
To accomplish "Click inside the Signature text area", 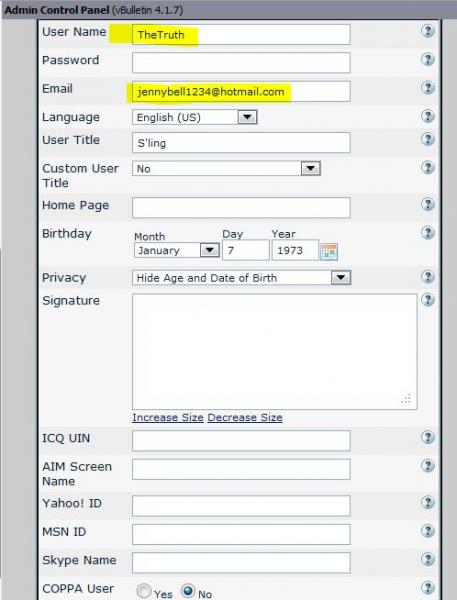I will (274, 352).
